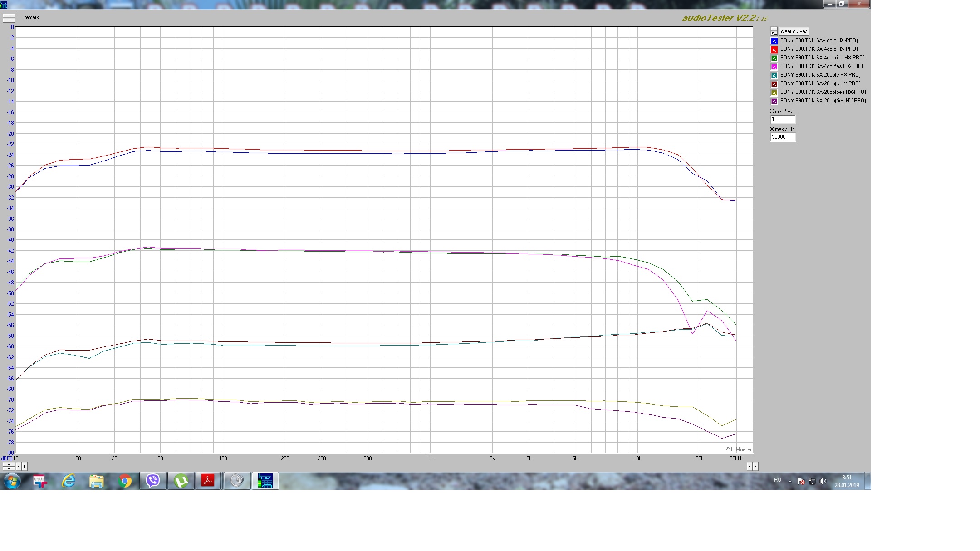Select the teal SA-20db curve icon
This screenshot has width=980, height=551.
[774, 75]
